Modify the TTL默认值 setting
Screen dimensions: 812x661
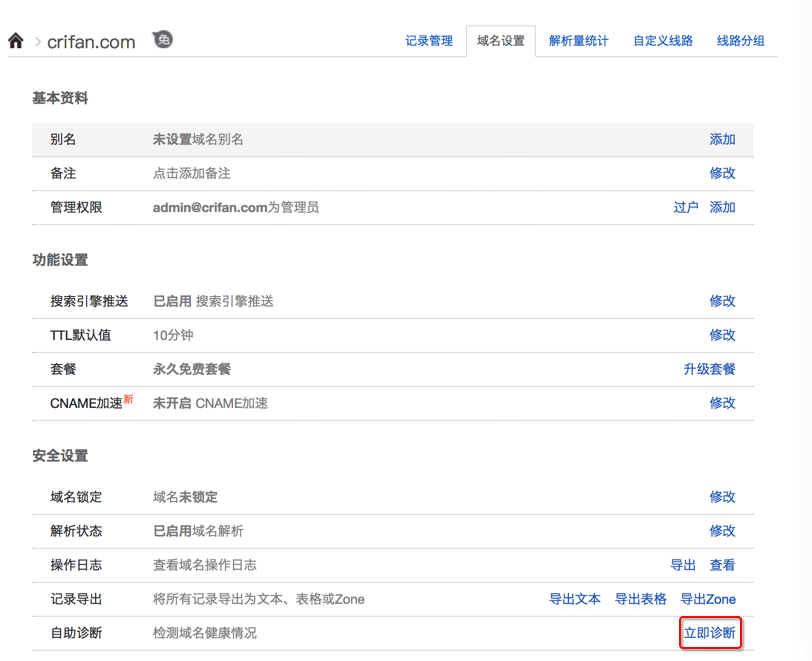(x=722, y=335)
